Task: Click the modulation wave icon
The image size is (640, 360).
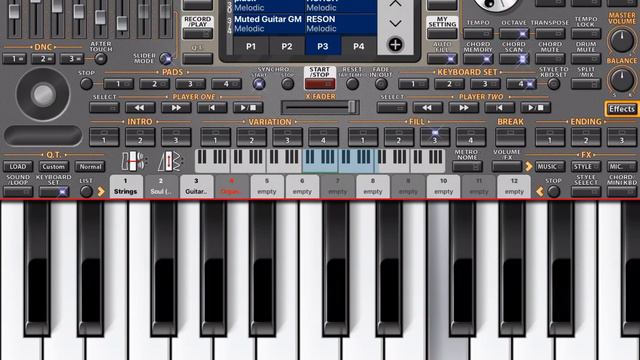Action: (x=169, y=161)
